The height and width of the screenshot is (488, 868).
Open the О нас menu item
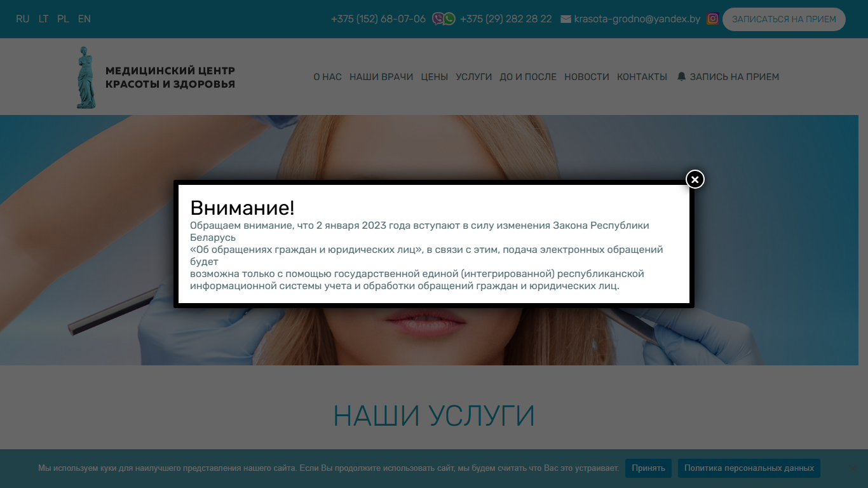tap(327, 77)
